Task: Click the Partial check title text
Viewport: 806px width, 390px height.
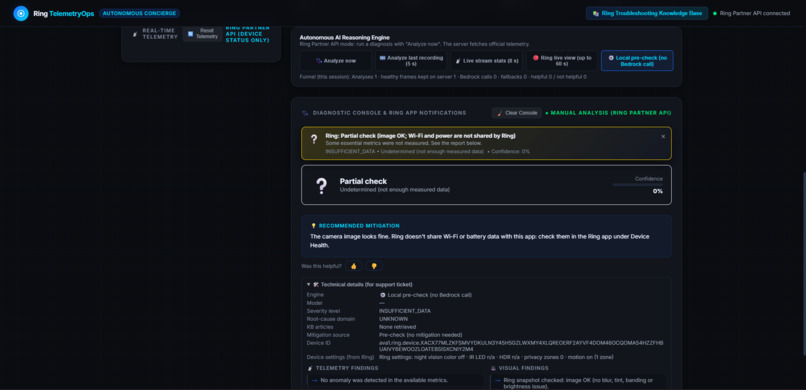Action: coord(363,181)
